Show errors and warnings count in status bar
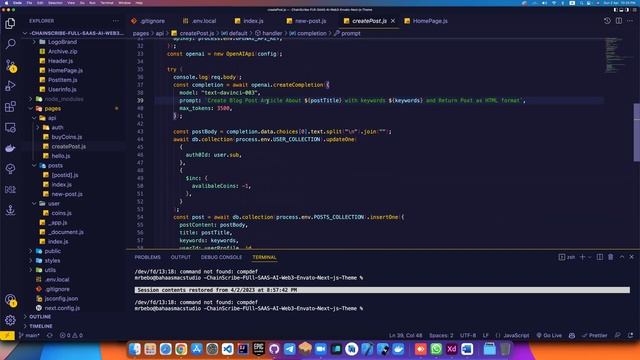 tap(71, 336)
